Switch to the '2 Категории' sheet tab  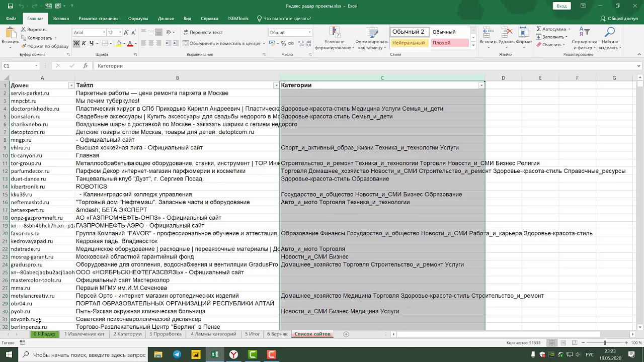(127, 334)
